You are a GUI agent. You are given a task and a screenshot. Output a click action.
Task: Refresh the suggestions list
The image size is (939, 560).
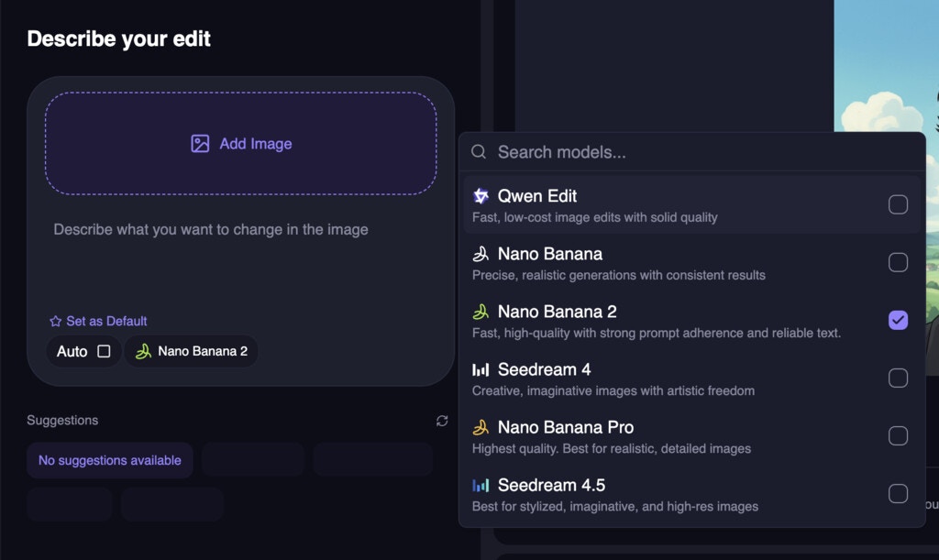click(x=442, y=421)
